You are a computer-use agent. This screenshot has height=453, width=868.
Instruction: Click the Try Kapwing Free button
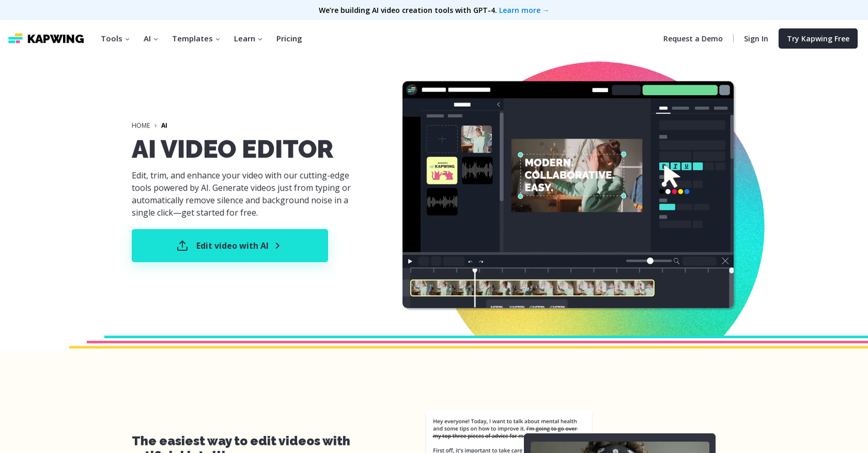818,38
